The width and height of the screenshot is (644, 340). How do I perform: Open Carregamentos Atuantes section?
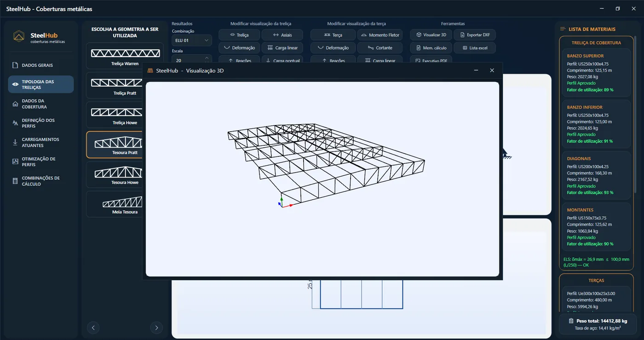[x=41, y=143]
